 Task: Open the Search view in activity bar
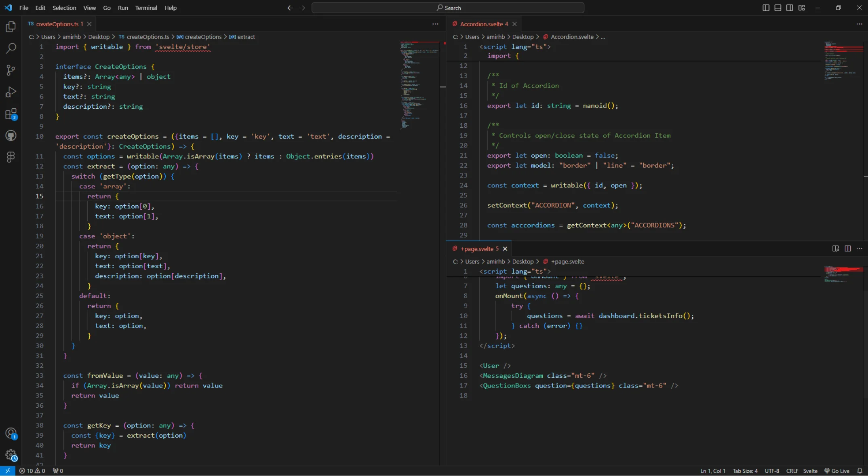(x=11, y=48)
